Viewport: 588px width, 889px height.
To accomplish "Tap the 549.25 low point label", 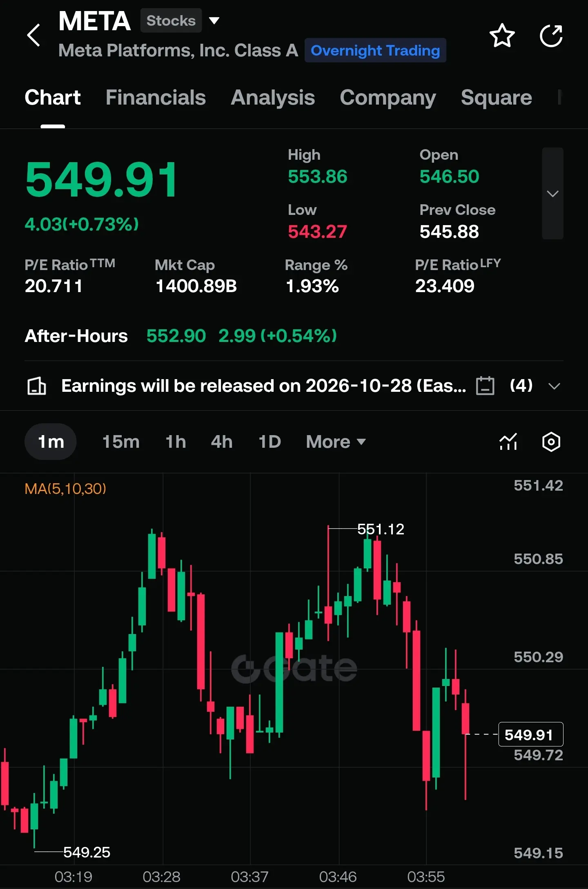I will pyautogui.click(x=87, y=852).
